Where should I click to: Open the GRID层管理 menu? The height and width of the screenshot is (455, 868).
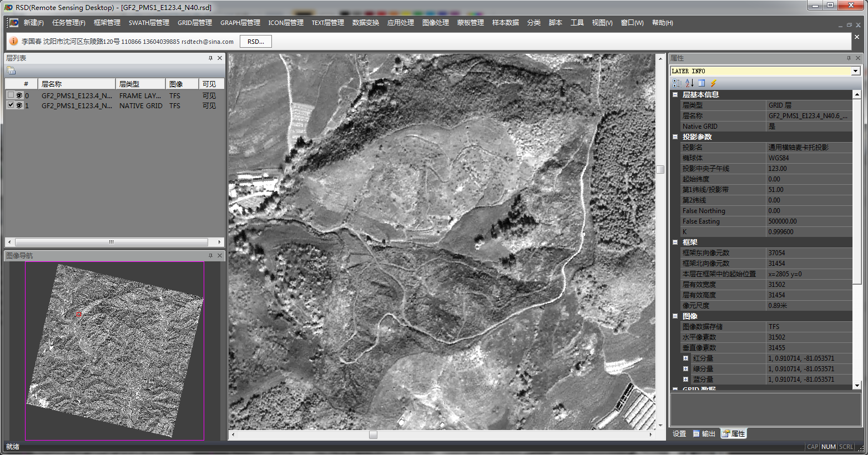(x=195, y=23)
